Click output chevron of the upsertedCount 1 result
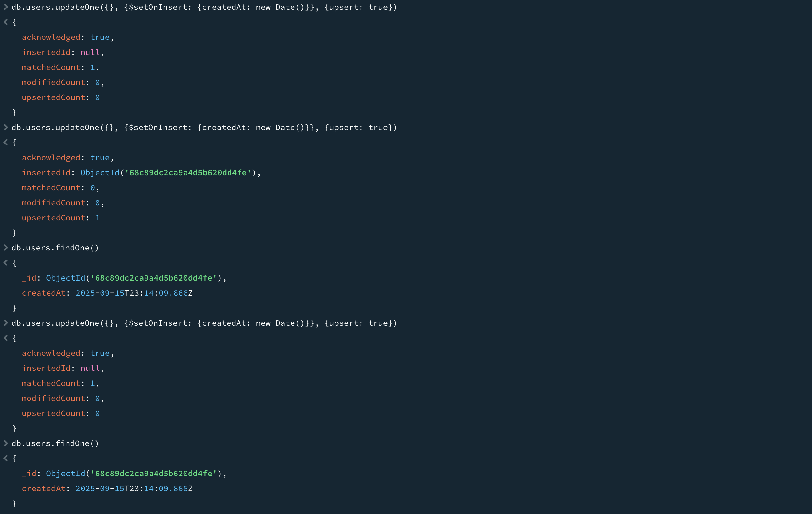The image size is (812, 514). pyautogui.click(x=6, y=142)
